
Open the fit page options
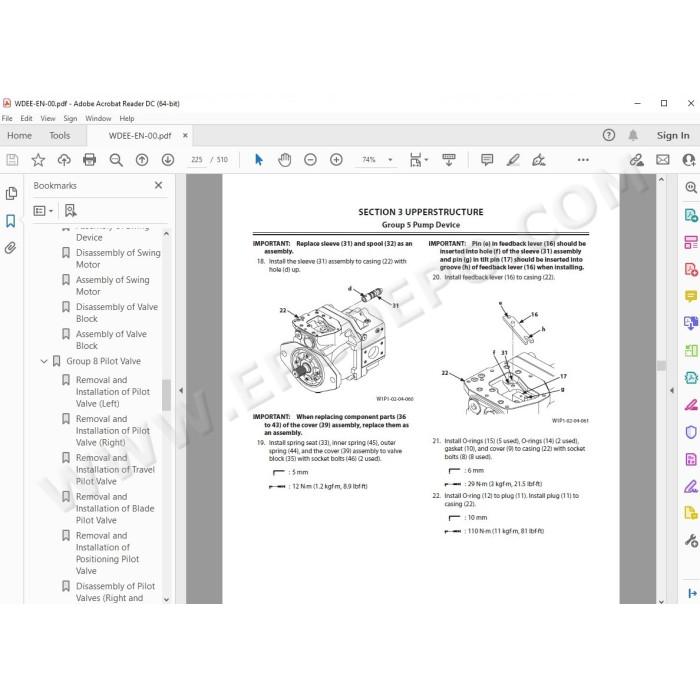coord(418,160)
